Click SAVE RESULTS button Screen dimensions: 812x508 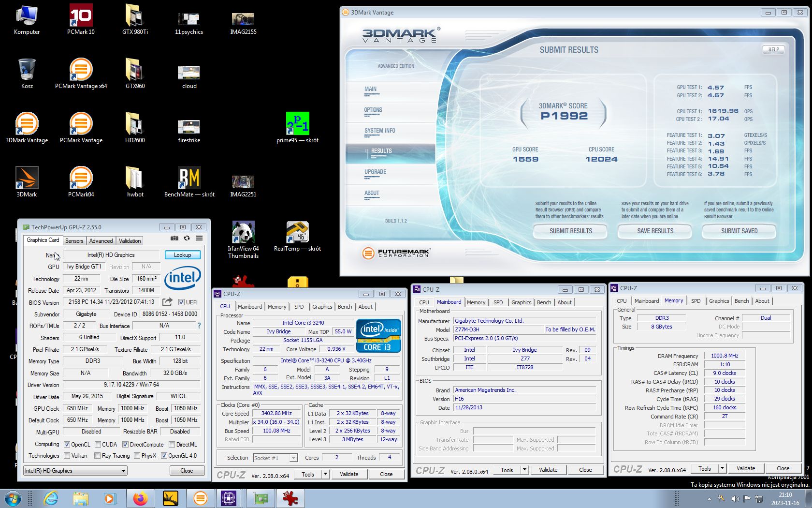[x=655, y=231]
